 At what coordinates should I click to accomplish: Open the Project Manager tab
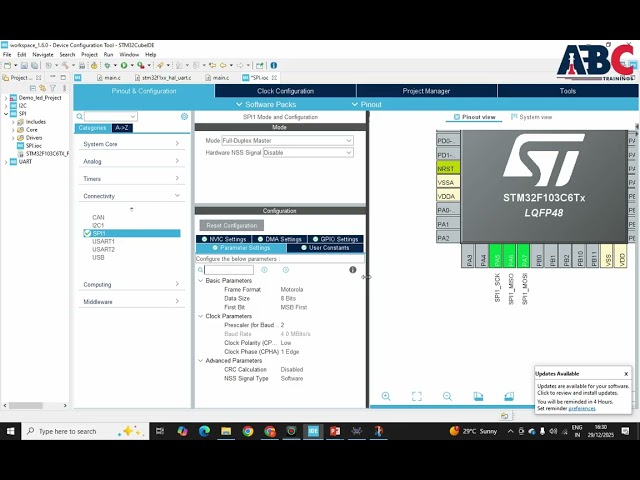click(x=426, y=91)
